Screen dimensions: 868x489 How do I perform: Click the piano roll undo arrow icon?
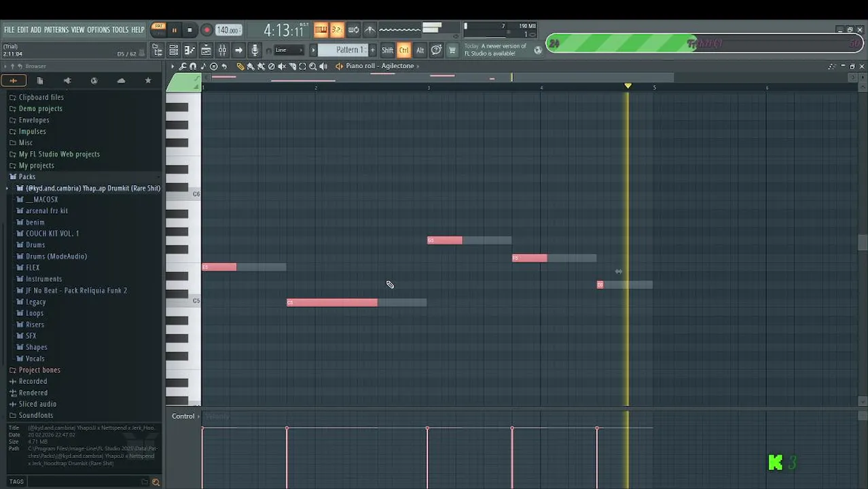224,66
